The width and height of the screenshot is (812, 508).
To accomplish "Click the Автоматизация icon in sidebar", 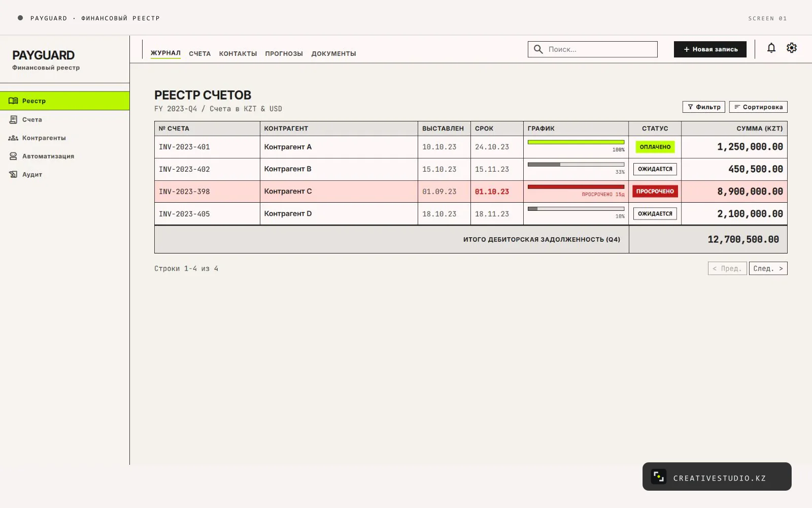I will click(13, 156).
